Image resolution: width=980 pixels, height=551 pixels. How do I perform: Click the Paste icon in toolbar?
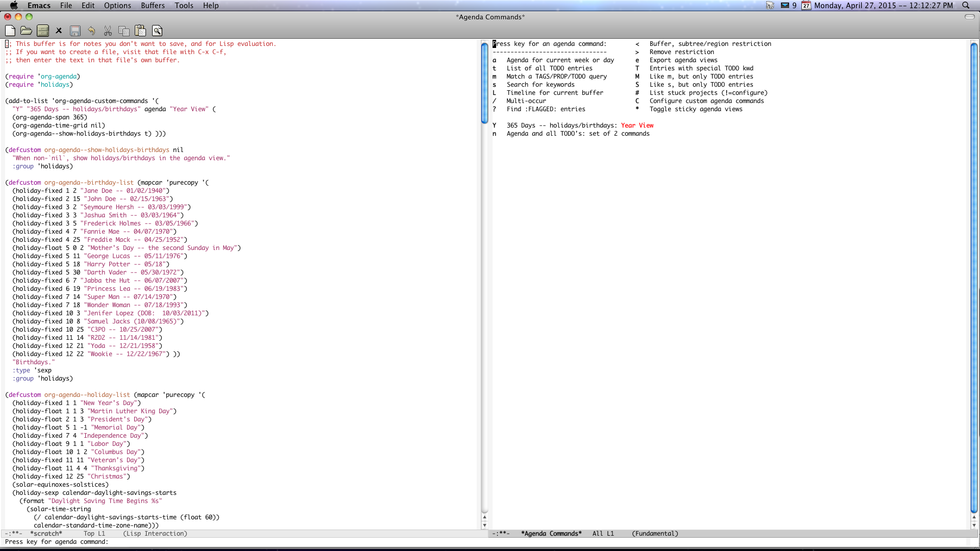pyautogui.click(x=140, y=30)
